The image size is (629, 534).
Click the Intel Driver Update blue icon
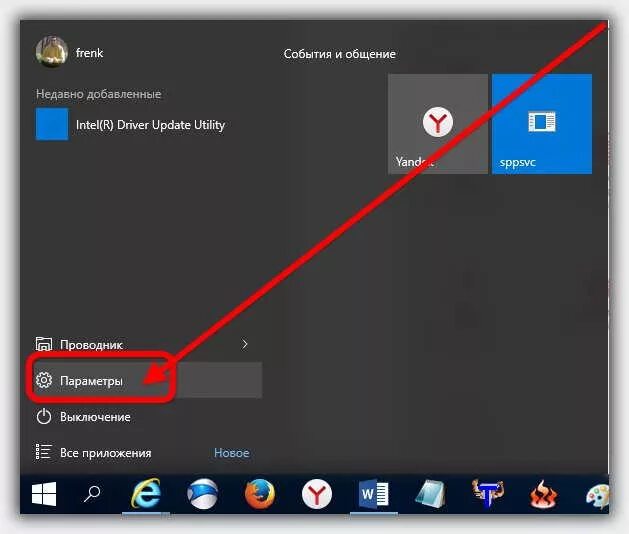[x=52, y=124]
